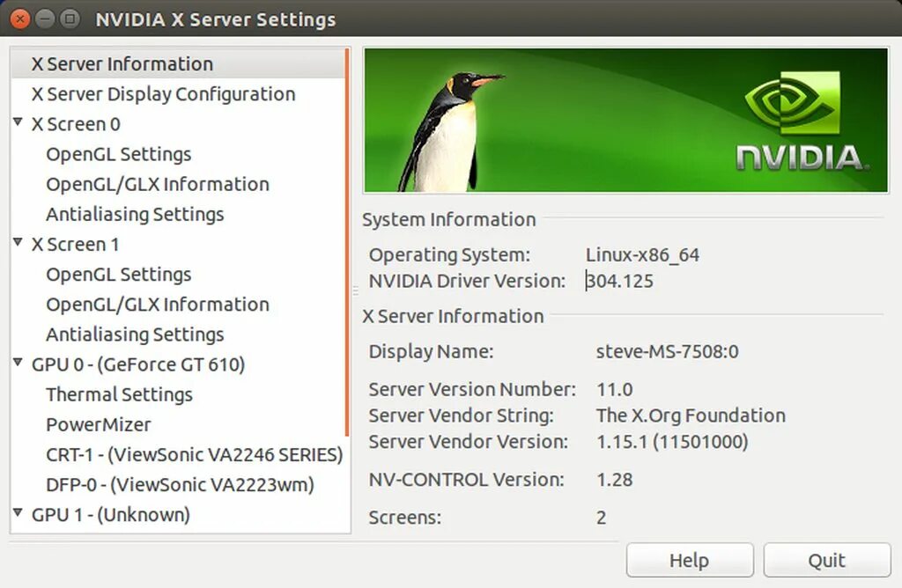Click the Help button
Image resolution: width=902 pixels, height=588 pixels.
tap(689, 560)
